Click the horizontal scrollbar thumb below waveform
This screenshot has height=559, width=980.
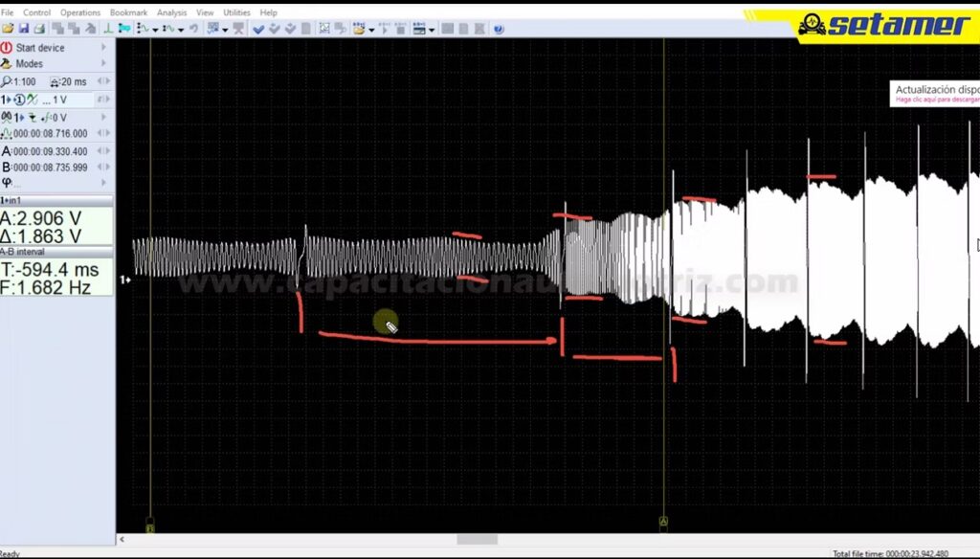[x=477, y=539]
